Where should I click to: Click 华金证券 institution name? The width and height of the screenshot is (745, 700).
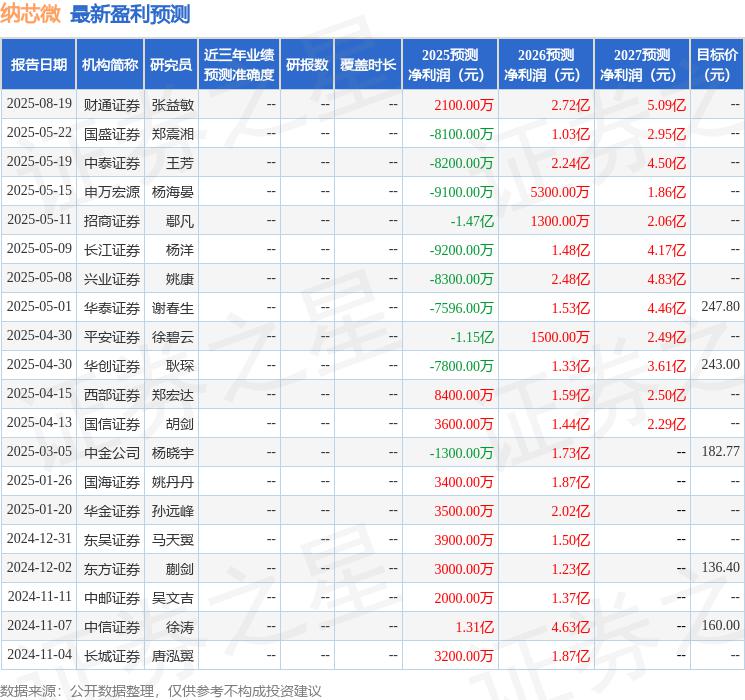tap(112, 511)
